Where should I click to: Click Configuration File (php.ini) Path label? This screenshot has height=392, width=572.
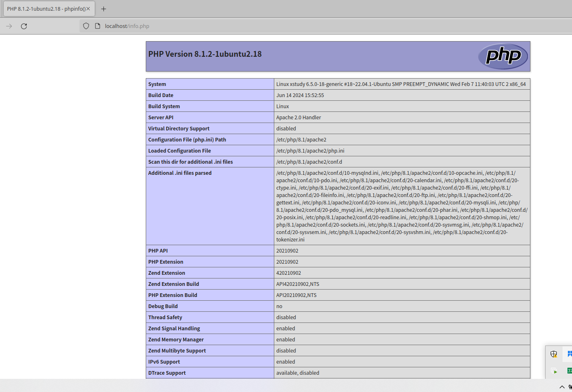coord(187,139)
